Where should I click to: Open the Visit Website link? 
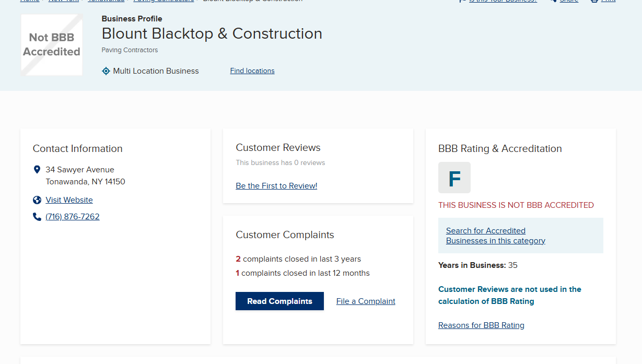69,200
